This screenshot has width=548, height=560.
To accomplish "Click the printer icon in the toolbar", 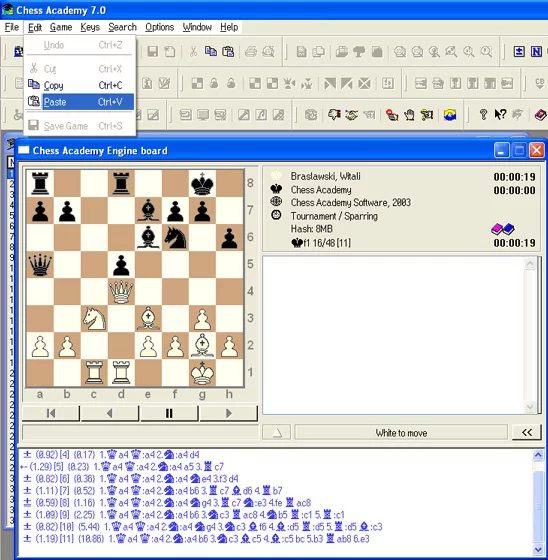I will [x=251, y=52].
